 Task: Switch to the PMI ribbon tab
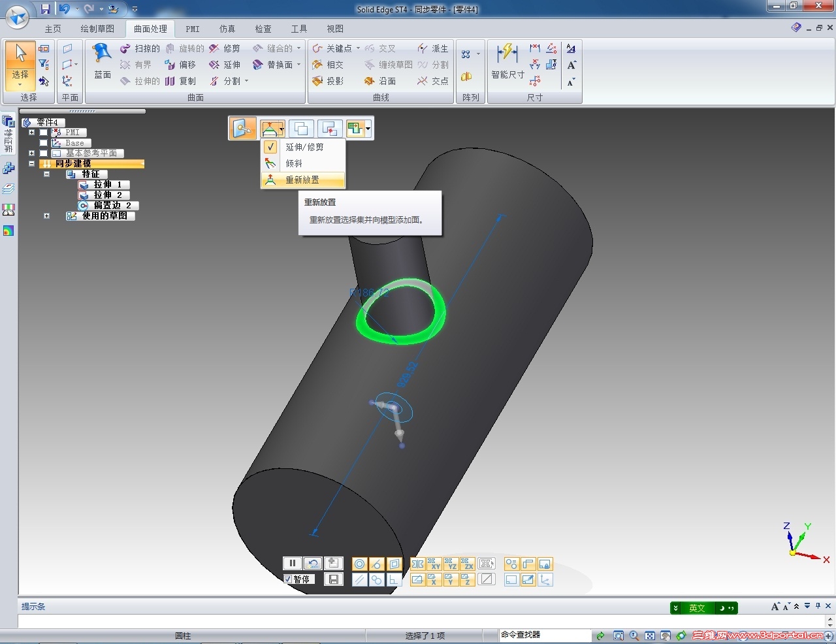point(193,29)
